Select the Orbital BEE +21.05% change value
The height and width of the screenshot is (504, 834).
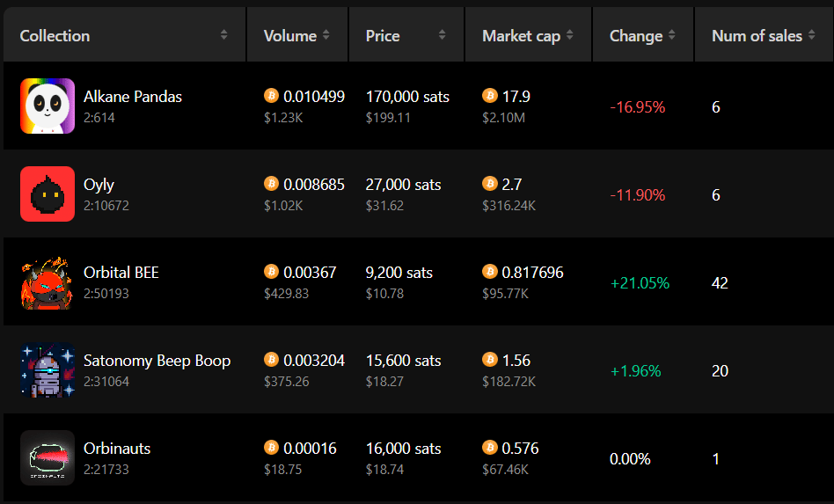[640, 283]
